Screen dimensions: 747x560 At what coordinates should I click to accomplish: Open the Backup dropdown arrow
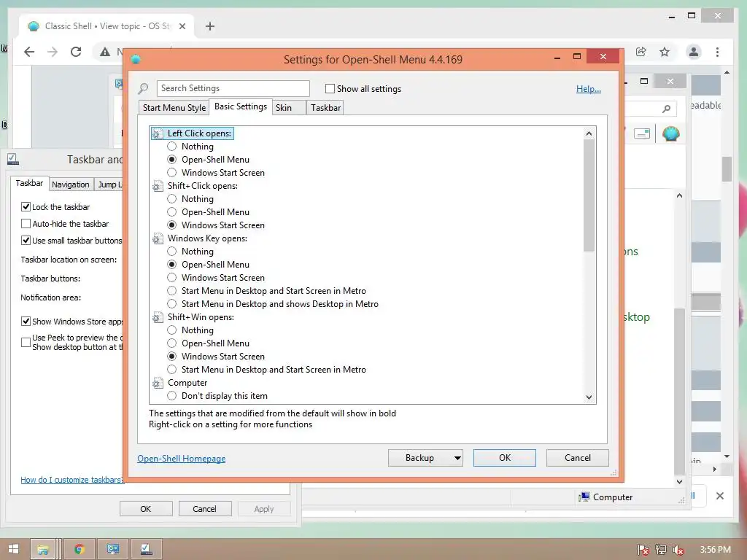[457, 458]
